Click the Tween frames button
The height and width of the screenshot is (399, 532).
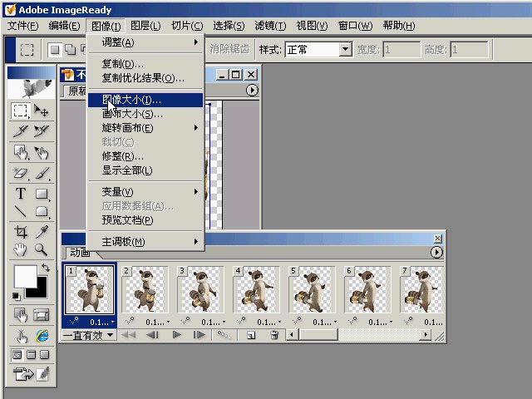(x=224, y=335)
